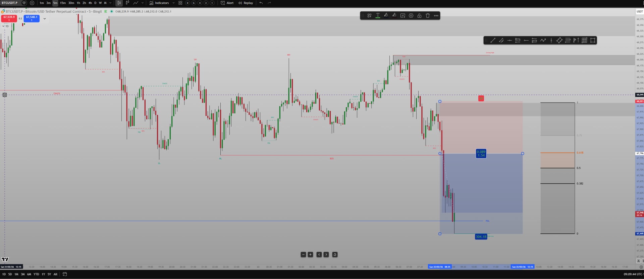Expand the Indicators favorites dropdown arrow
The height and width of the screenshot is (279, 644).
pos(173,3)
